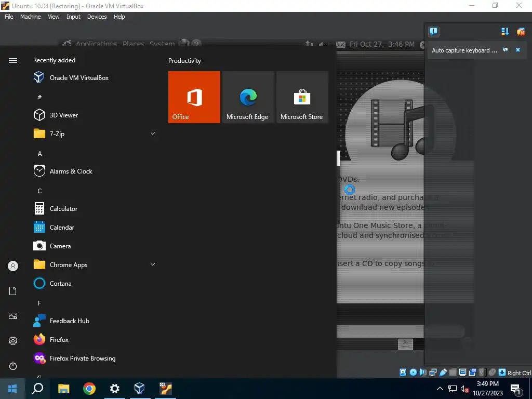Open Pictures from Start sidebar

(13, 316)
